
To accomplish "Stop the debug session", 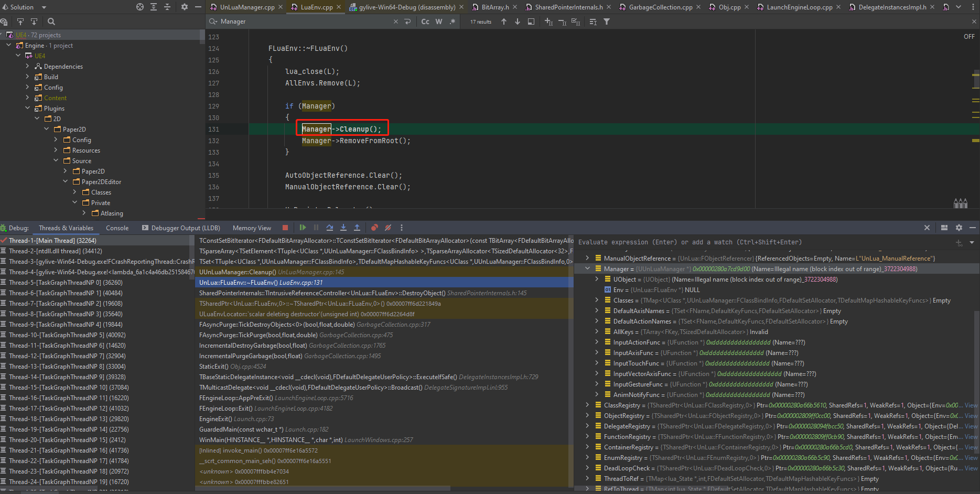I will [x=285, y=228].
